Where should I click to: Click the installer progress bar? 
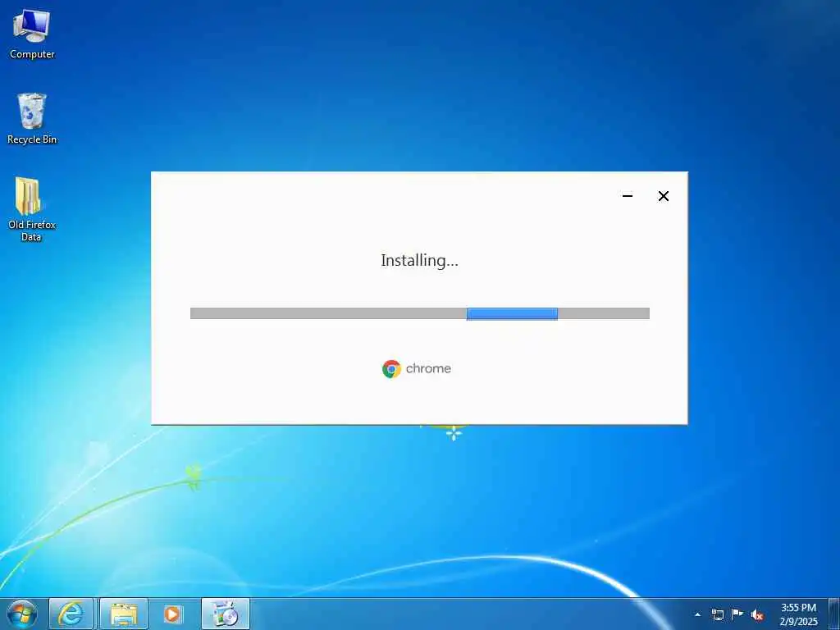420,313
